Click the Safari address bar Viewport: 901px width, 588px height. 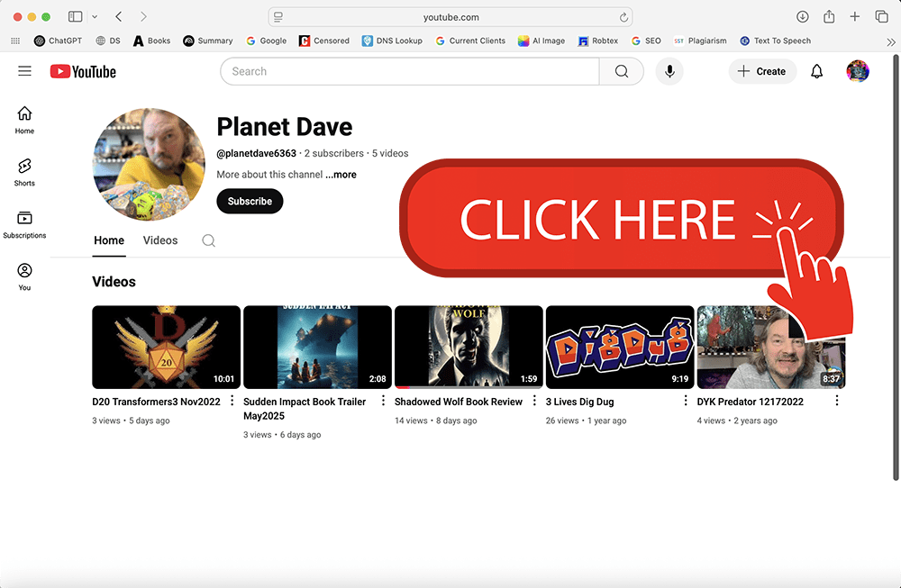point(450,17)
